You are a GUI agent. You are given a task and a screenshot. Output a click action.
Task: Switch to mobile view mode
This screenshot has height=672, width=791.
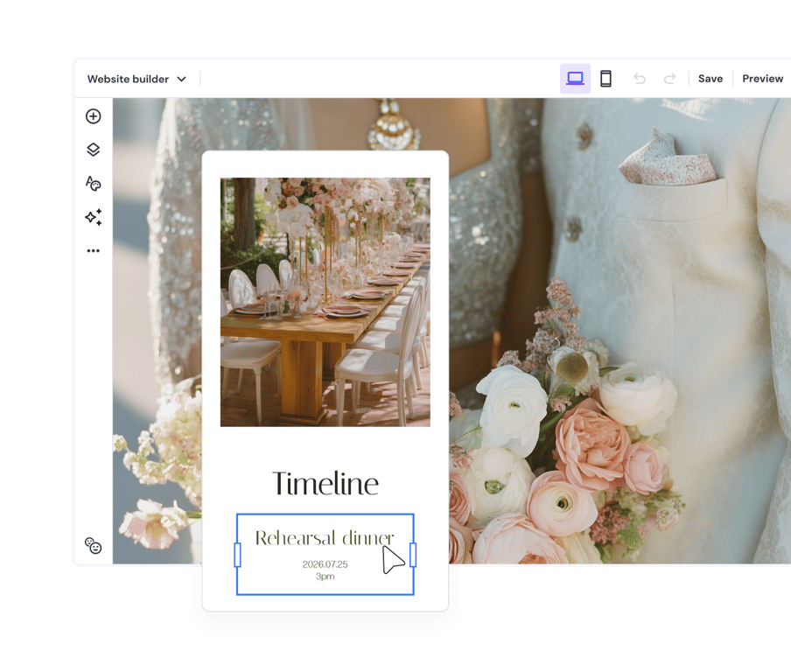607,78
